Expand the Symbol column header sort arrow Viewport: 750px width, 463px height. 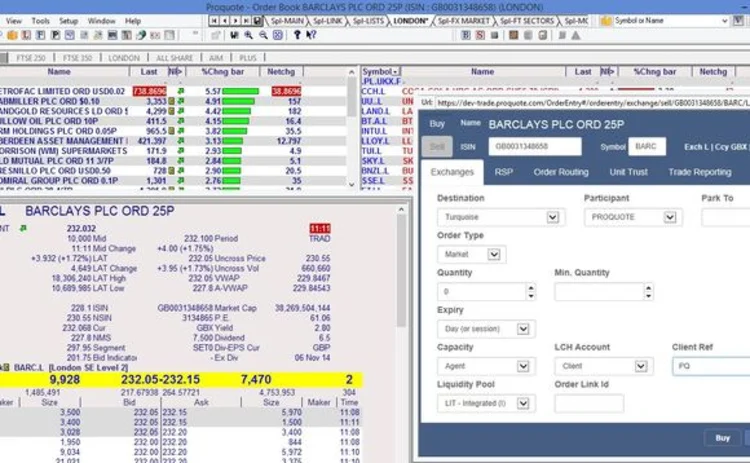click(x=396, y=72)
